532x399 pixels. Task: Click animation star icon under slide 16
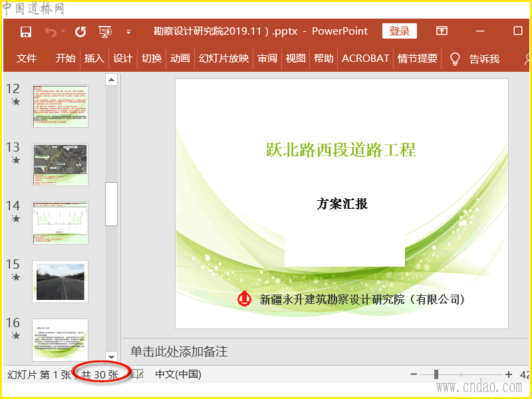point(15,336)
